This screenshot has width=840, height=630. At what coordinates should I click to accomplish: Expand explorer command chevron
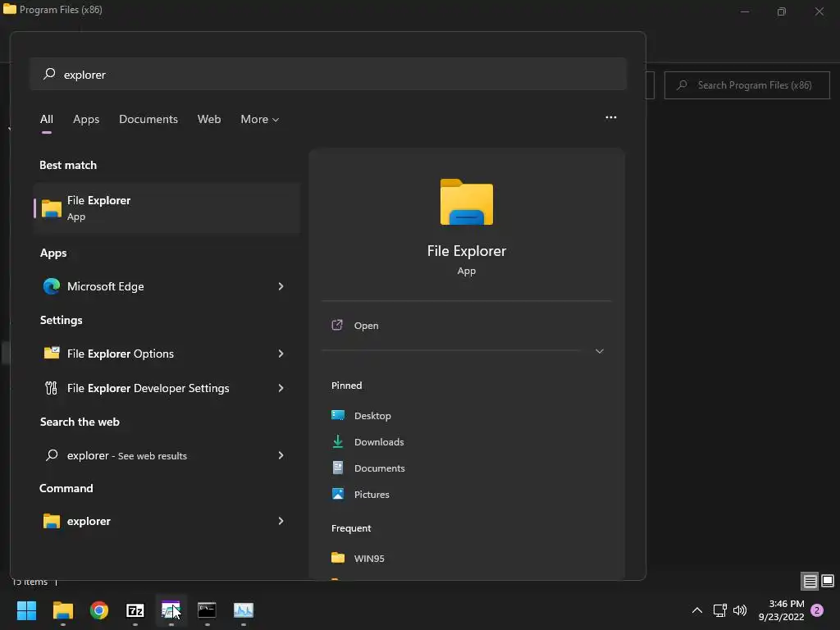(x=281, y=521)
